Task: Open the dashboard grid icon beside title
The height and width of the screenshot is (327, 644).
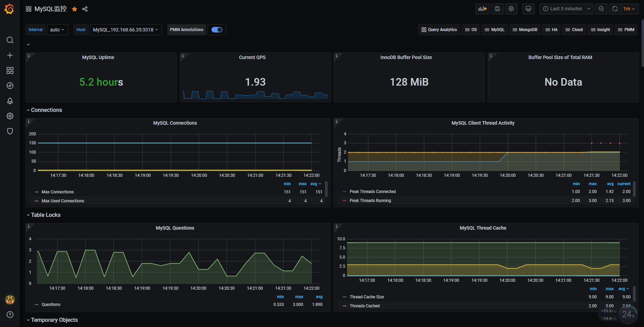Action: pyautogui.click(x=29, y=9)
